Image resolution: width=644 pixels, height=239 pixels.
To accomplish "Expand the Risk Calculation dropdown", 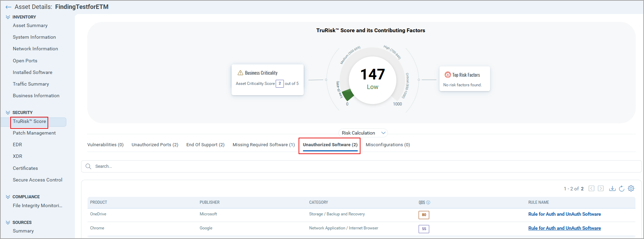I will coord(363,133).
